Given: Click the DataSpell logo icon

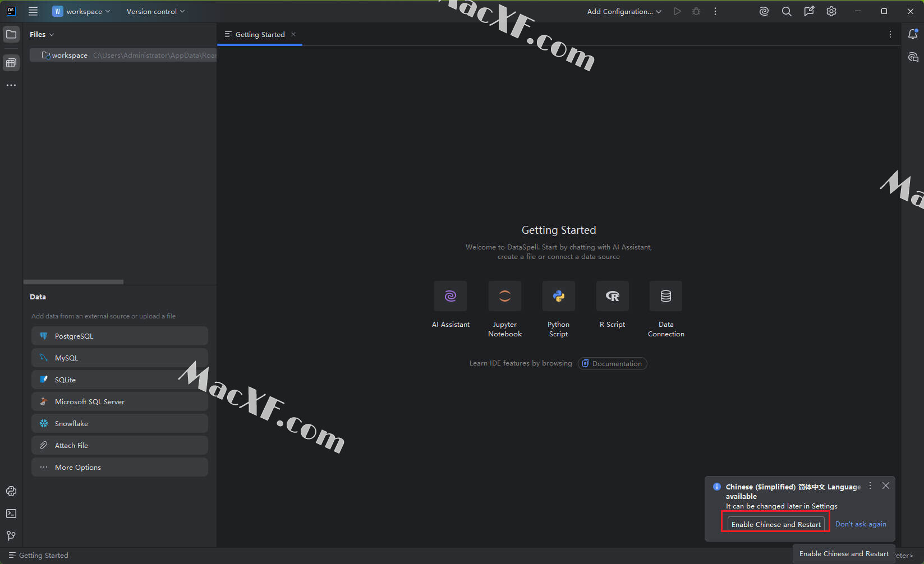Looking at the screenshot, I should pos(11,11).
